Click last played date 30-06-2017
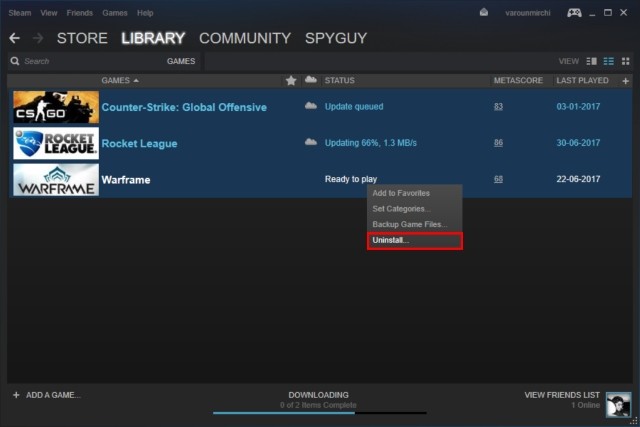This screenshot has width=640, height=427. [x=578, y=142]
